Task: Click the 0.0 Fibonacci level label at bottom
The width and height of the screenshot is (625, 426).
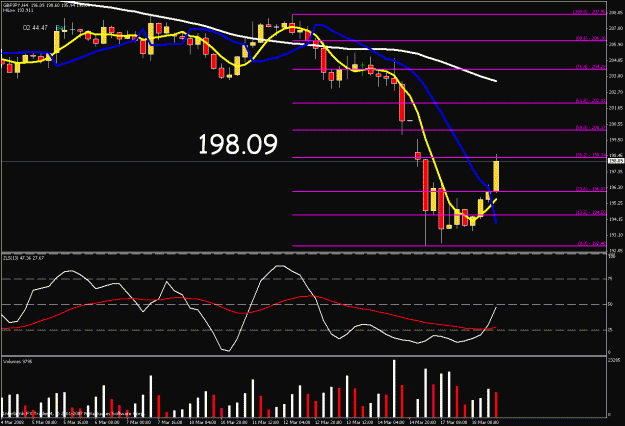Action: [x=592, y=243]
